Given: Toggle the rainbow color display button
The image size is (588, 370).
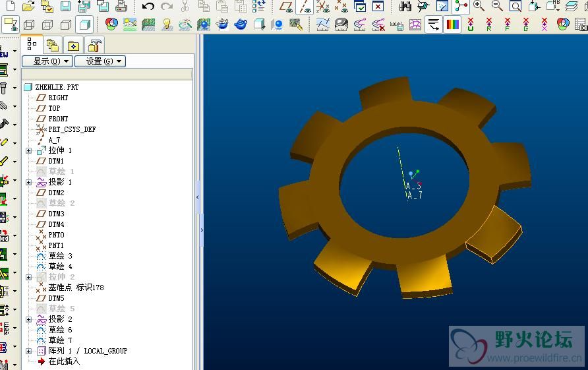Looking at the screenshot, I should (452, 25).
